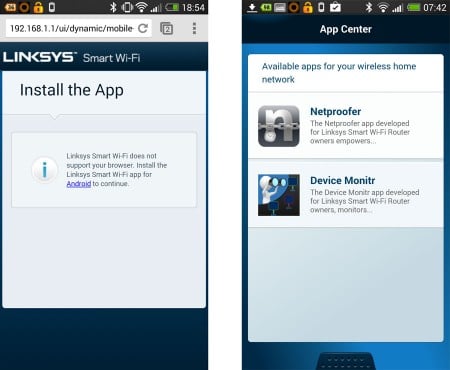Tap lock icon in right phone status bar
This screenshot has height=370, width=450.
[308, 7]
